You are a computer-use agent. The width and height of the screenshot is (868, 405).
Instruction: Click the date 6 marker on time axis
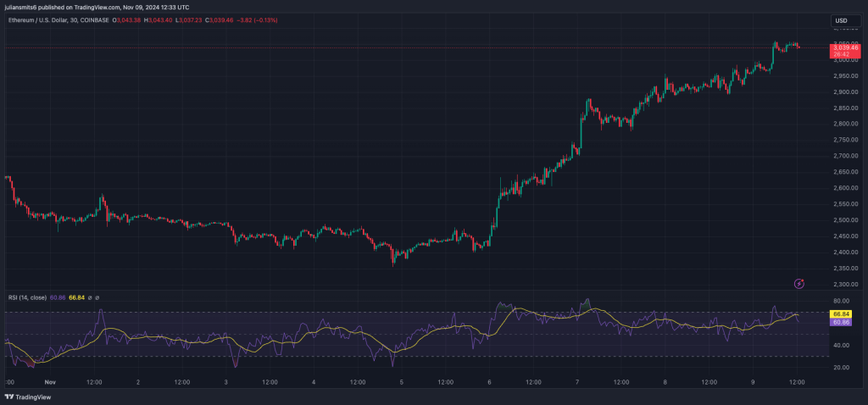(x=489, y=382)
